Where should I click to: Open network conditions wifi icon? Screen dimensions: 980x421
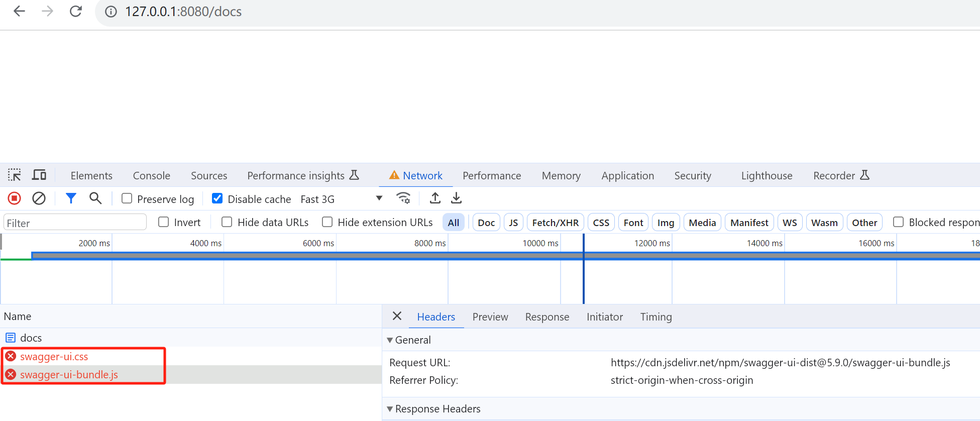(x=403, y=198)
